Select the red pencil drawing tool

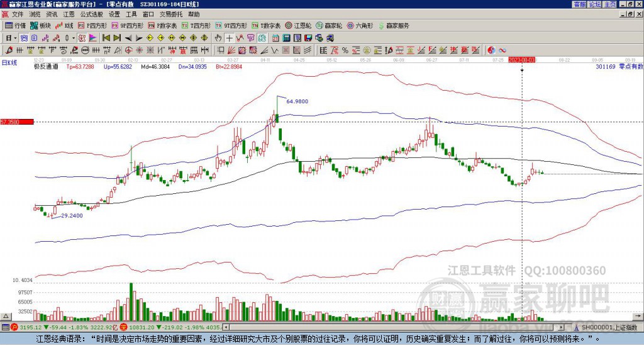[x=8, y=50]
